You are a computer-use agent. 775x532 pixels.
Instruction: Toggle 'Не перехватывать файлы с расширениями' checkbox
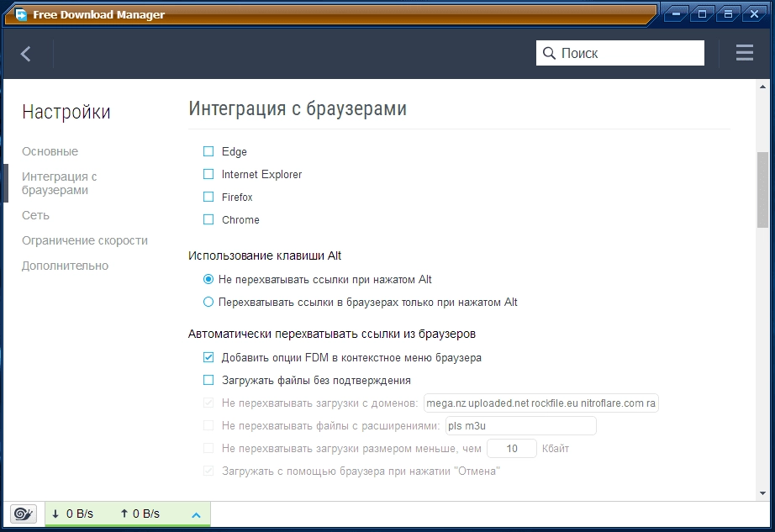click(208, 425)
